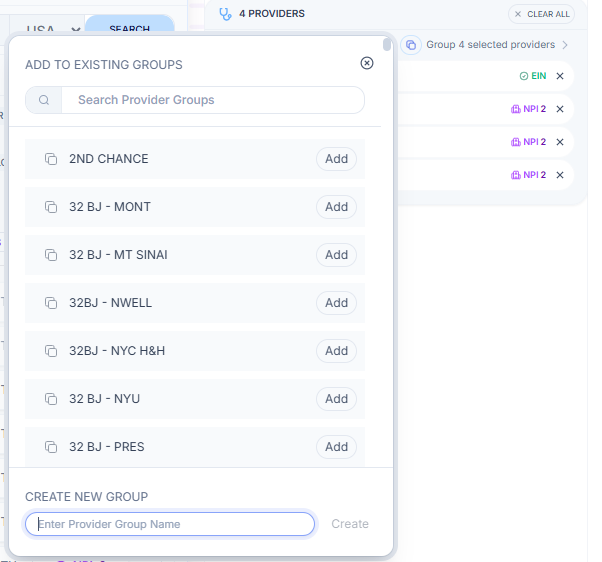Click the stethoscope providers icon
Screen dimensions: 602x562
[225, 14]
